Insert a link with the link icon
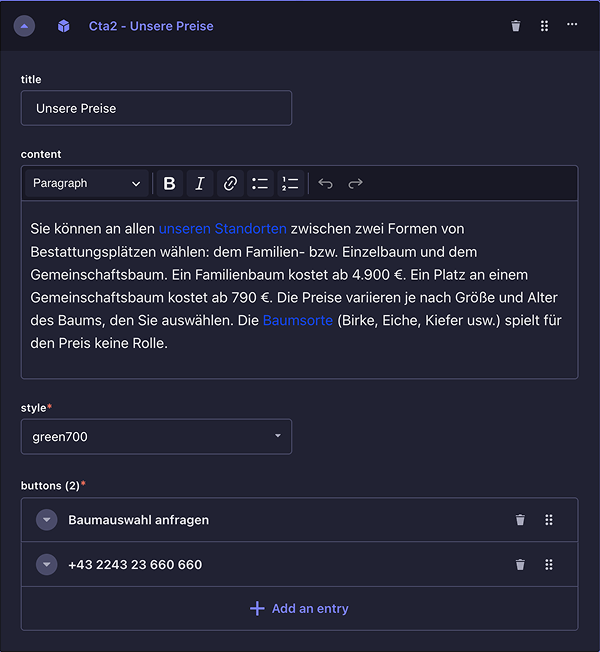Image resolution: width=600 pixels, height=652 pixels. [230, 183]
